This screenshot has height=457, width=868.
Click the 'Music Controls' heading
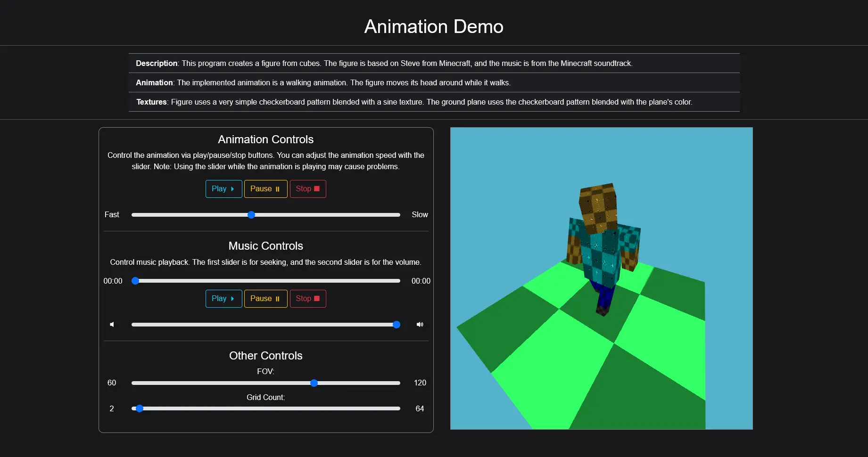coord(266,246)
